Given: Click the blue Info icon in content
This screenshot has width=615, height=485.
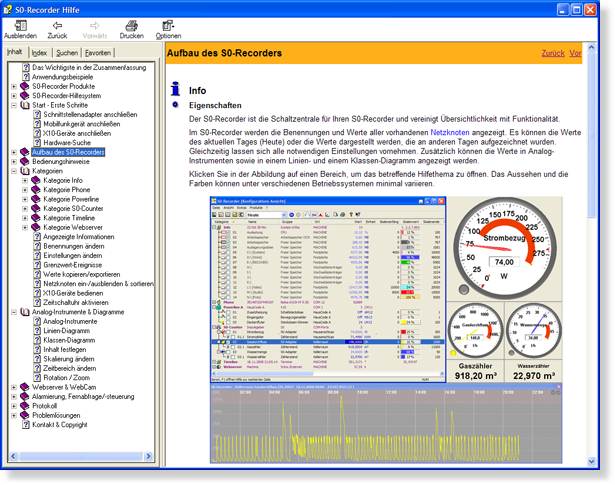Looking at the screenshot, I should (x=176, y=88).
